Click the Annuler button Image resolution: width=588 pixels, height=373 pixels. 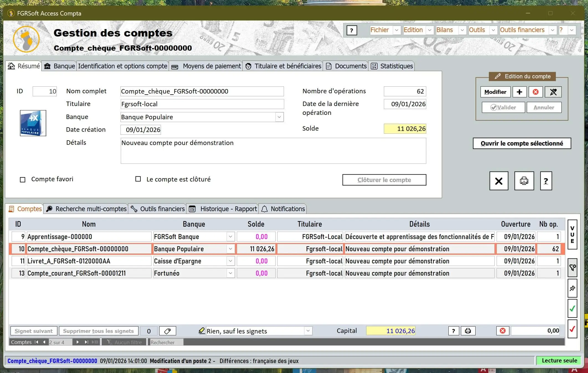coord(544,107)
